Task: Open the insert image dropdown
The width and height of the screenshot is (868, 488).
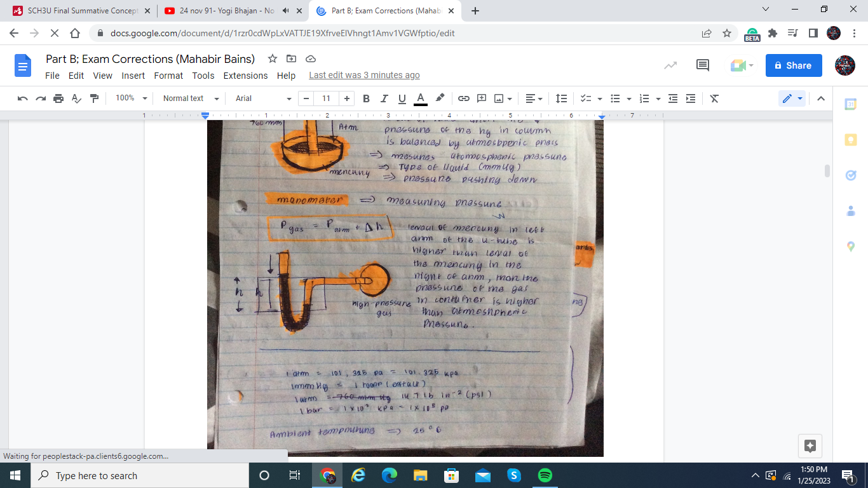Action: (503, 98)
